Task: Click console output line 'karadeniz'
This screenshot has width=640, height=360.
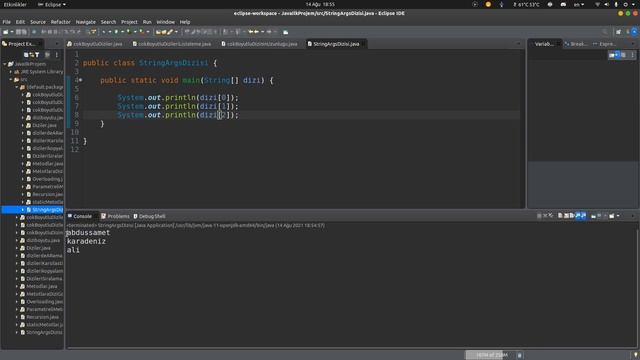Action: coord(86,242)
